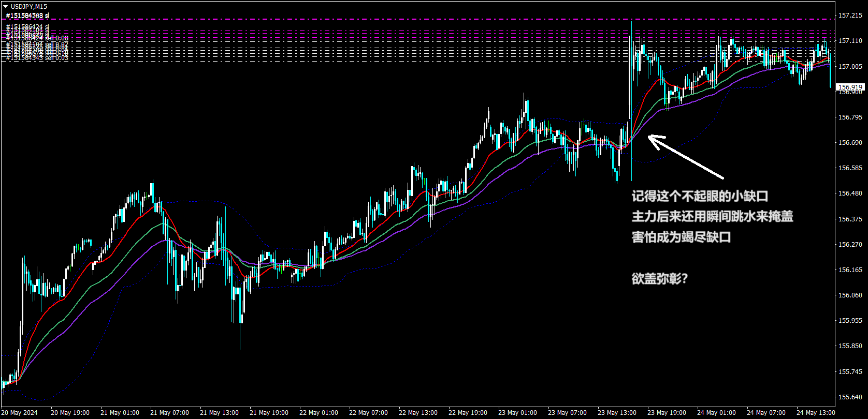Click the 156.480 price scale label
The width and height of the screenshot is (868, 419).
coord(849,193)
